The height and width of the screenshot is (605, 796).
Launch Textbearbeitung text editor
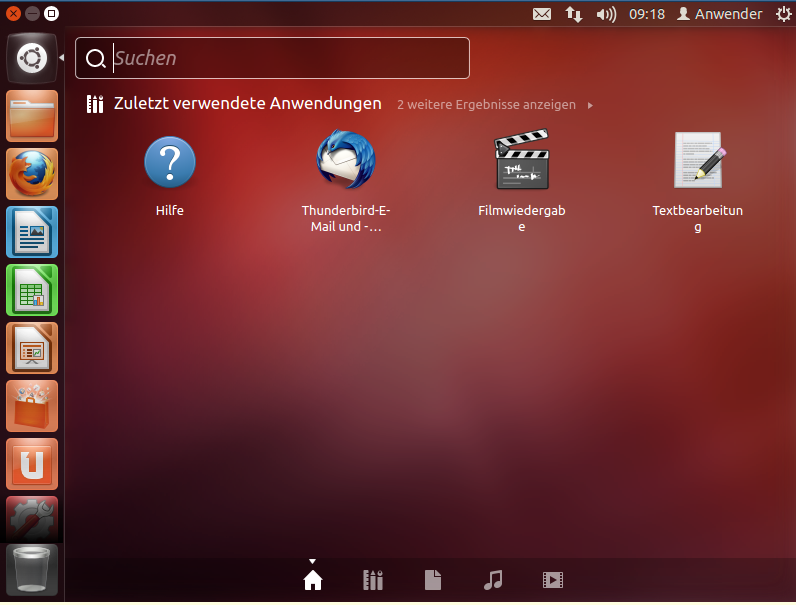[698, 182]
